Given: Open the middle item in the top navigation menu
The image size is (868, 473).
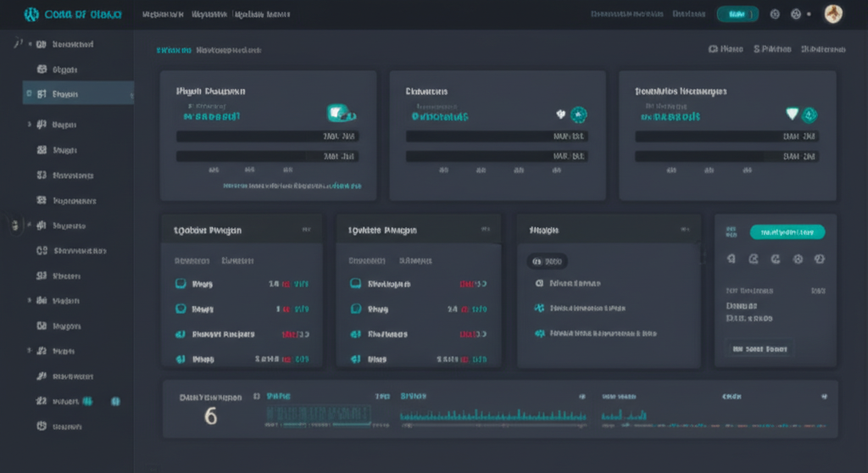Looking at the screenshot, I should point(209,14).
